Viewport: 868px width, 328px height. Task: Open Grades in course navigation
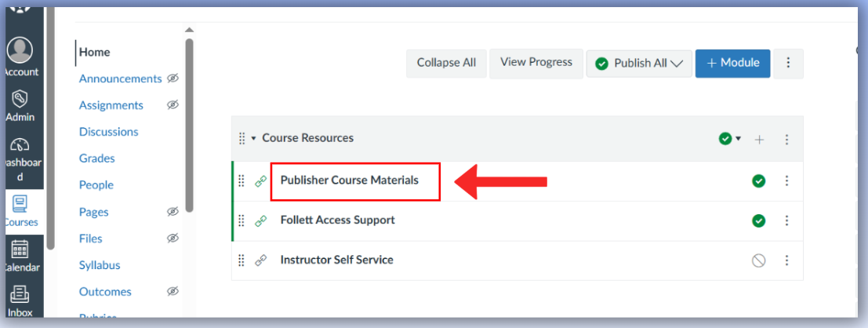coord(97,159)
